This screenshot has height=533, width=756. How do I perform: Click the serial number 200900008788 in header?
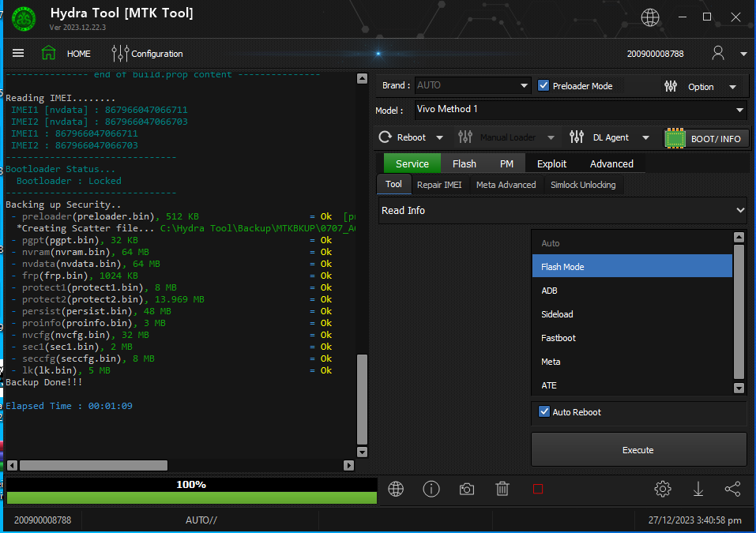tap(655, 54)
